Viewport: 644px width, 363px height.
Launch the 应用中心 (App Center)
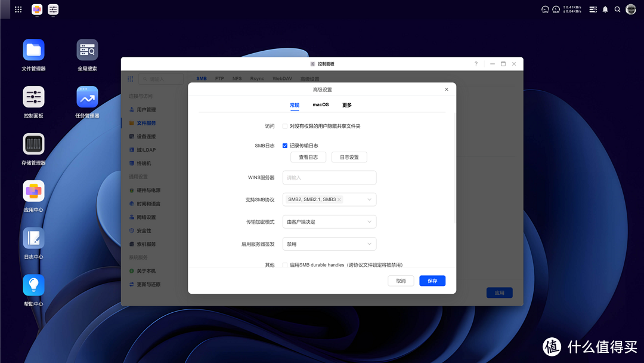[33, 192]
